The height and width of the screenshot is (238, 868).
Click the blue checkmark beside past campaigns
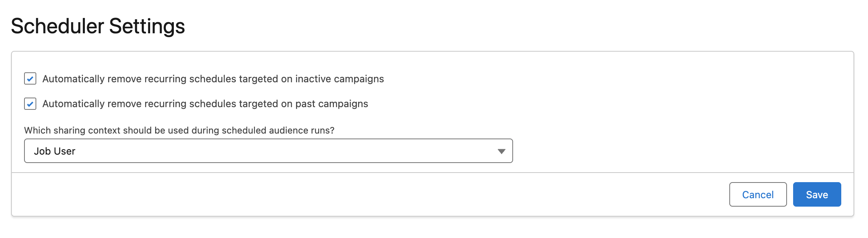click(x=30, y=104)
